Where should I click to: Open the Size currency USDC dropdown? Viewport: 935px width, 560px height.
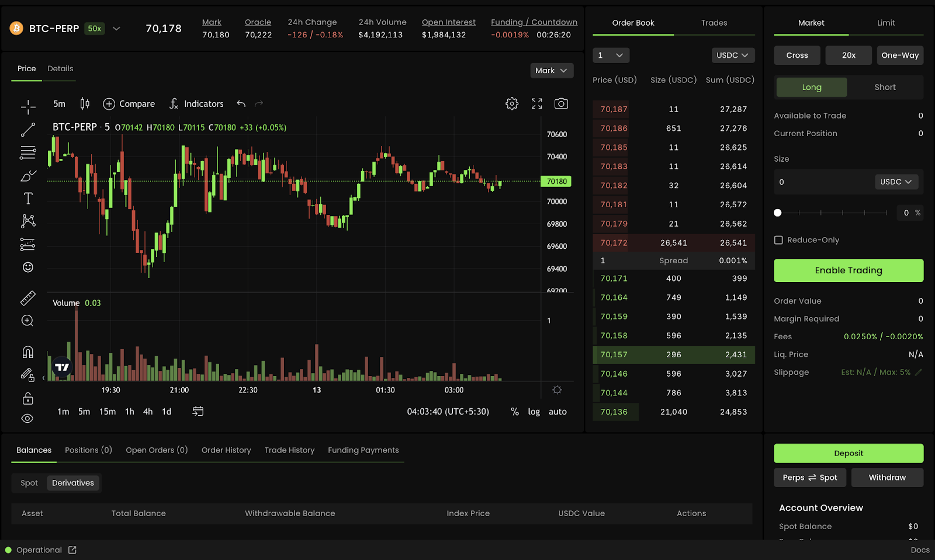click(x=896, y=182)
